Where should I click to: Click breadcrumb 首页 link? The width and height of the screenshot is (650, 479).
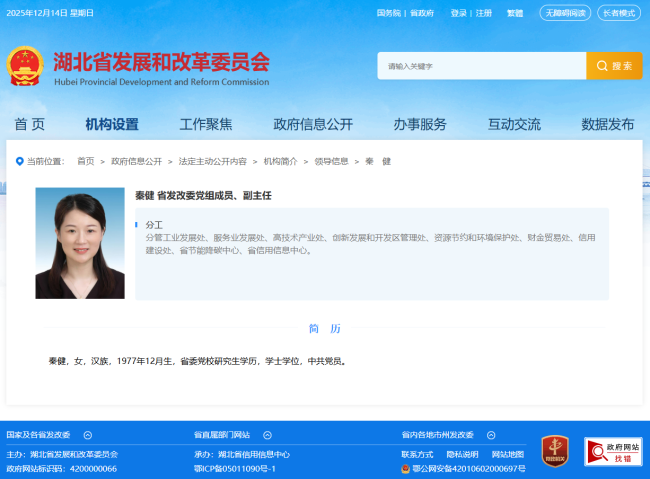pos(86,161)
